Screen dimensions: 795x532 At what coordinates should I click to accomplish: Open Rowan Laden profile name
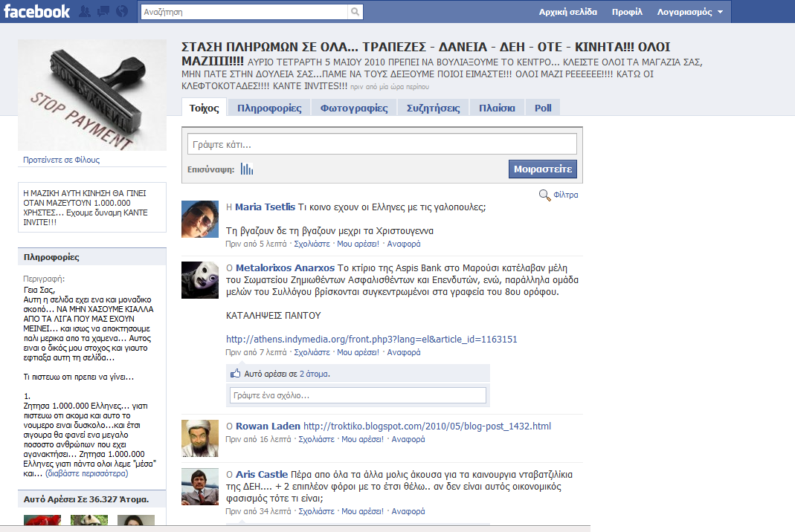268,426
